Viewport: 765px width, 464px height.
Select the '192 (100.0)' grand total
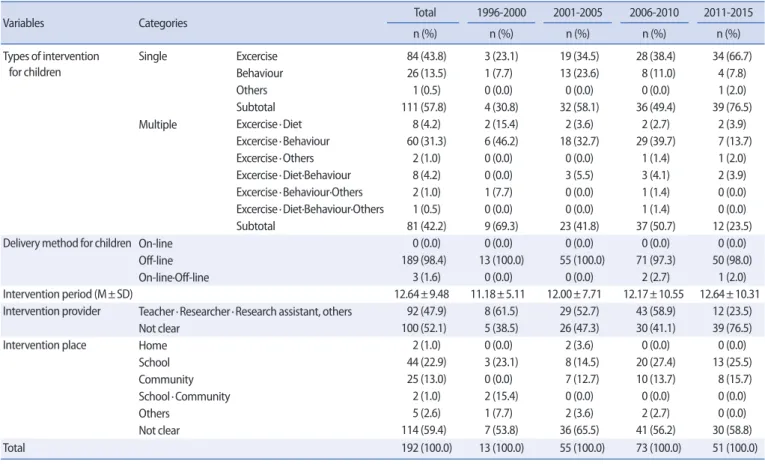tap(426, 448)
